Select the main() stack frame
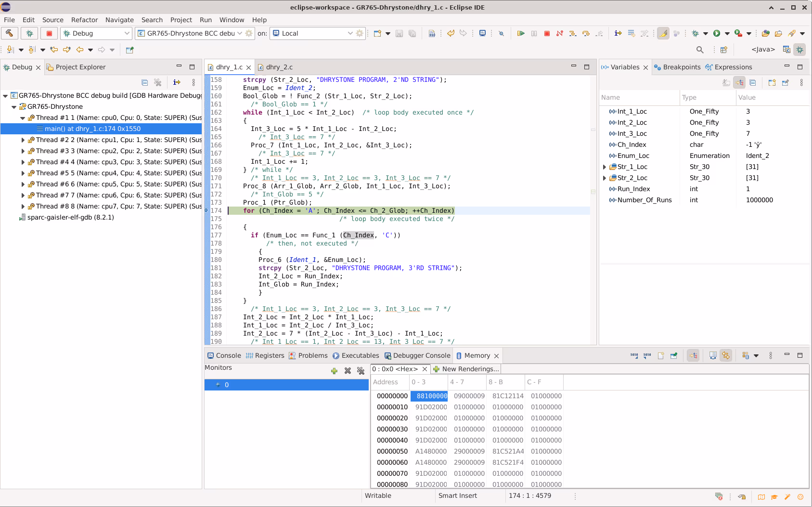Image resolution: width=812 pixels, height=507 pixels. coord(92,129)
